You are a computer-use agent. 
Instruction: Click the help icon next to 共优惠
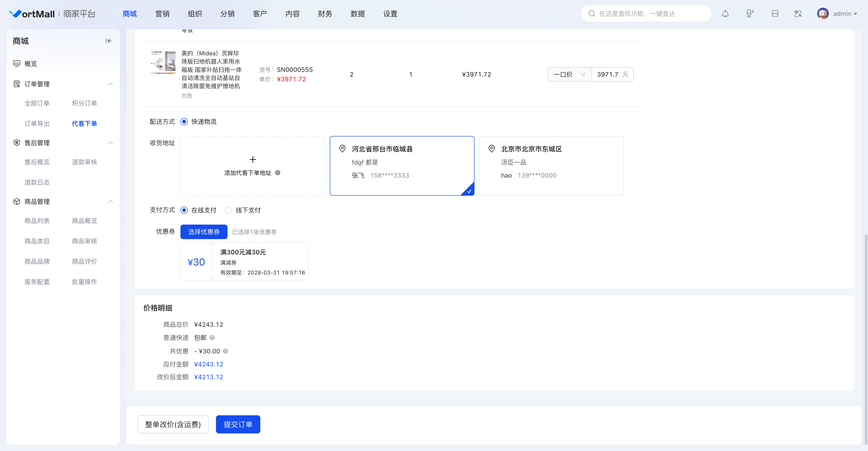(x=225, y=351)
